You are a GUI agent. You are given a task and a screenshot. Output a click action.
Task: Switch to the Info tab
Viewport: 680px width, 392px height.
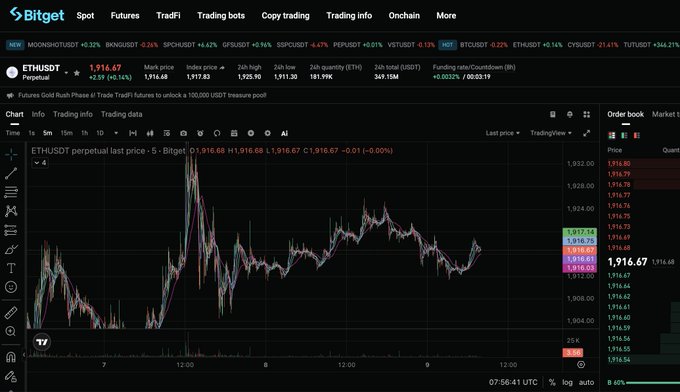38,114
